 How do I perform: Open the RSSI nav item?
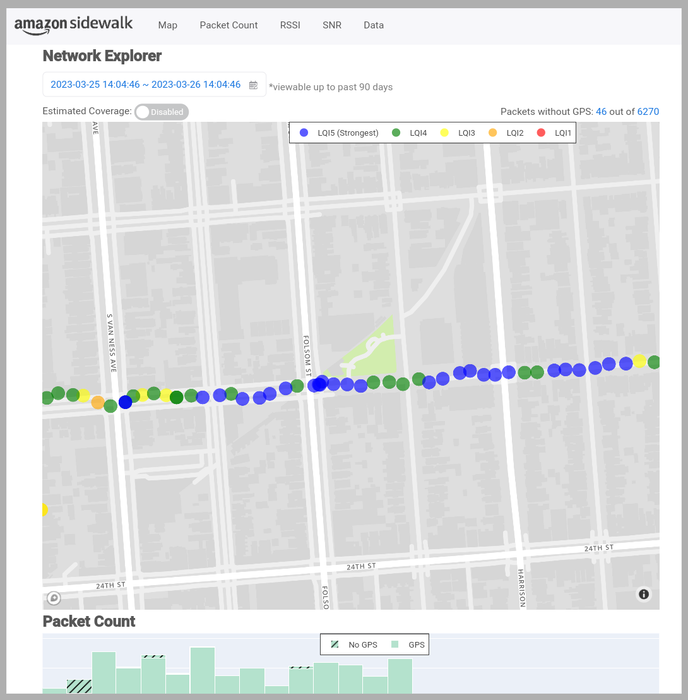(290, 25)
